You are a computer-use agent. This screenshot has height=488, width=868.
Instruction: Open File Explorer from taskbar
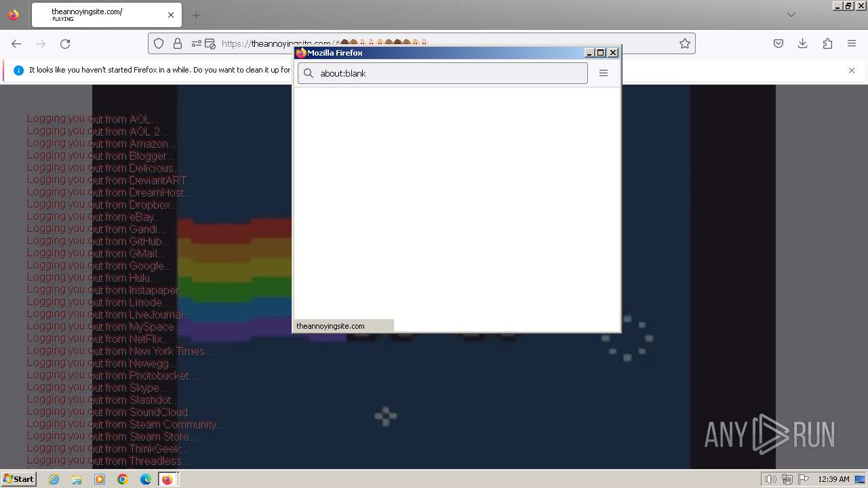coord(77,479)
